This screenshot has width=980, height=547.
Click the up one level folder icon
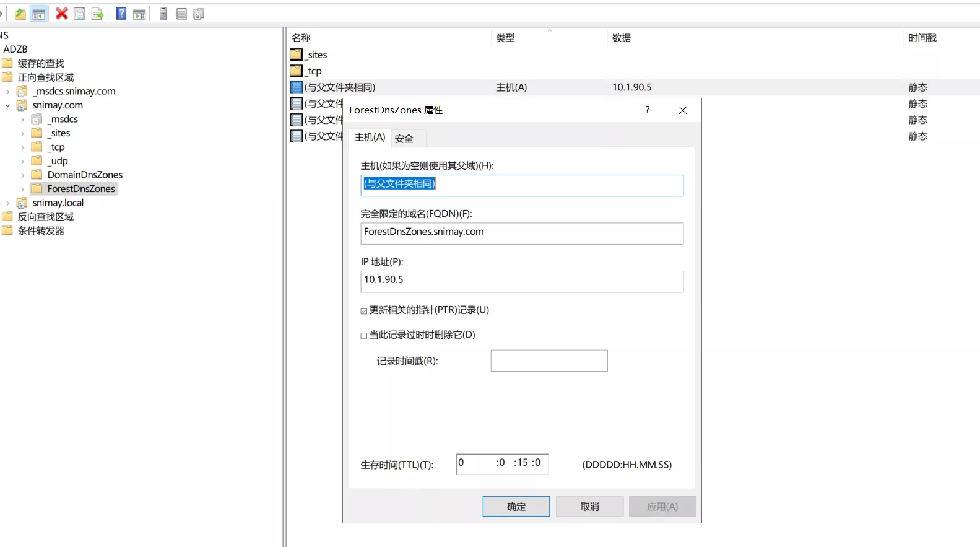tap(20, 14)
